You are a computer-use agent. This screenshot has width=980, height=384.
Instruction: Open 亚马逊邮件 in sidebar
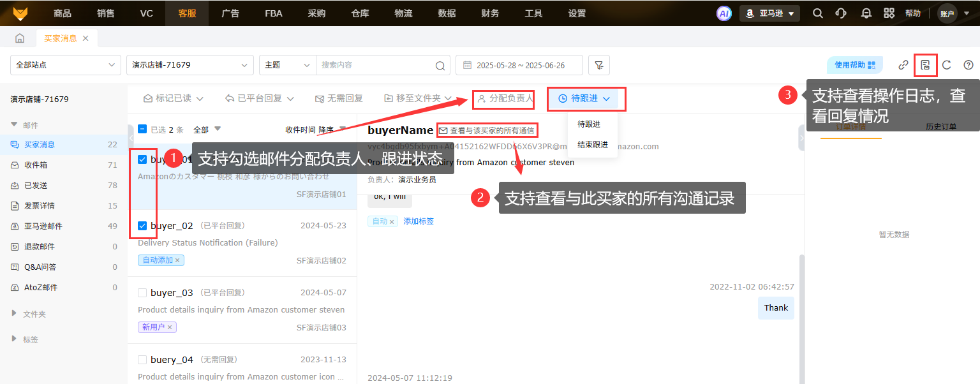64,226
